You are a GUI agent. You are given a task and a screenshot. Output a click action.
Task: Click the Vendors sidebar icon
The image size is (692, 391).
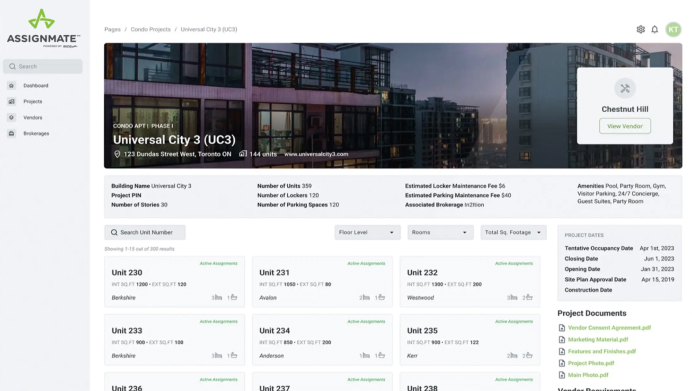[x=11, y=117]
